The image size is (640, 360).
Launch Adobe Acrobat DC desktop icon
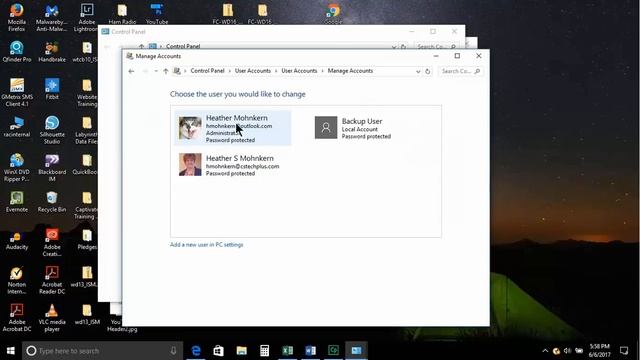click(17, 318)
